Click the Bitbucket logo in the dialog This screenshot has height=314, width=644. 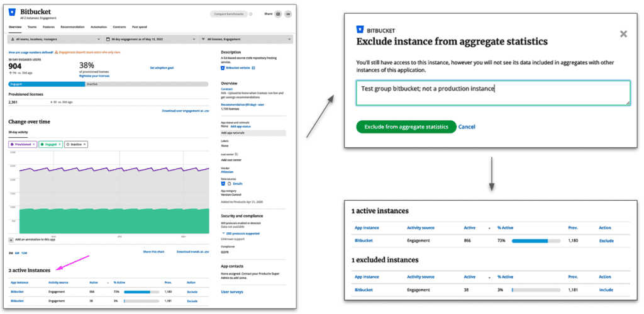coord(360,29)
